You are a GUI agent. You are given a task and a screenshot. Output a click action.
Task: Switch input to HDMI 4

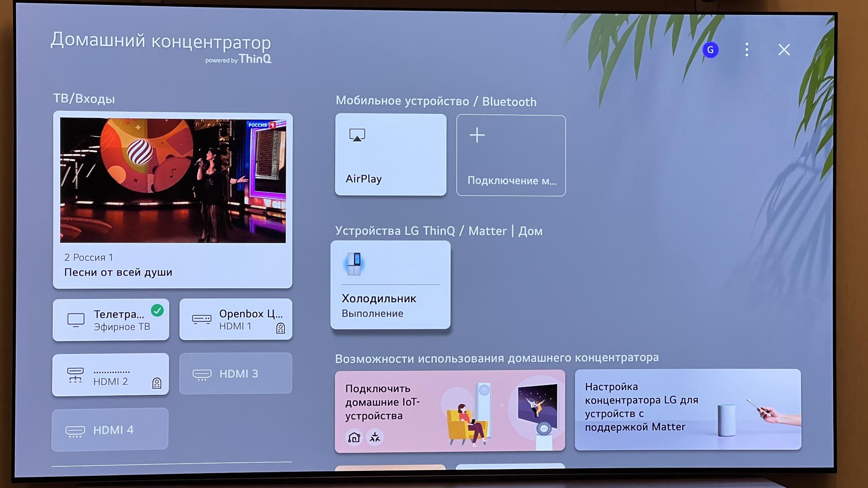(110, 430)
